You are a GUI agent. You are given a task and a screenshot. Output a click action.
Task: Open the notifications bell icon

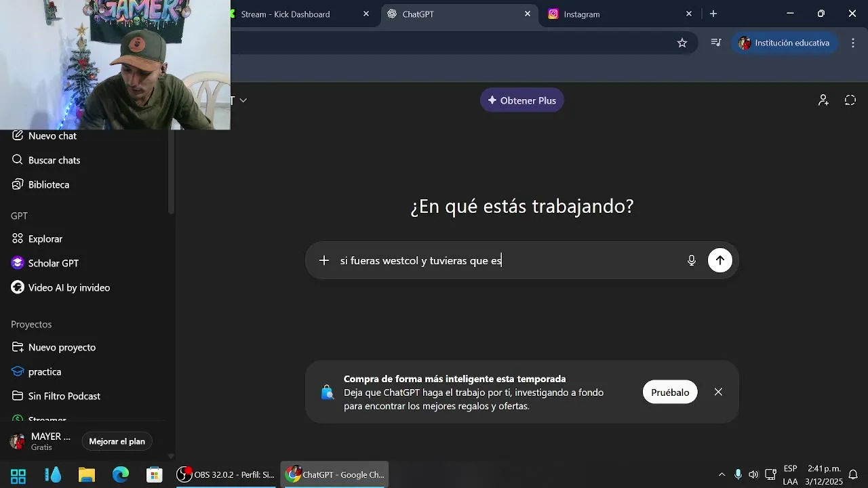tap(854, 474)
